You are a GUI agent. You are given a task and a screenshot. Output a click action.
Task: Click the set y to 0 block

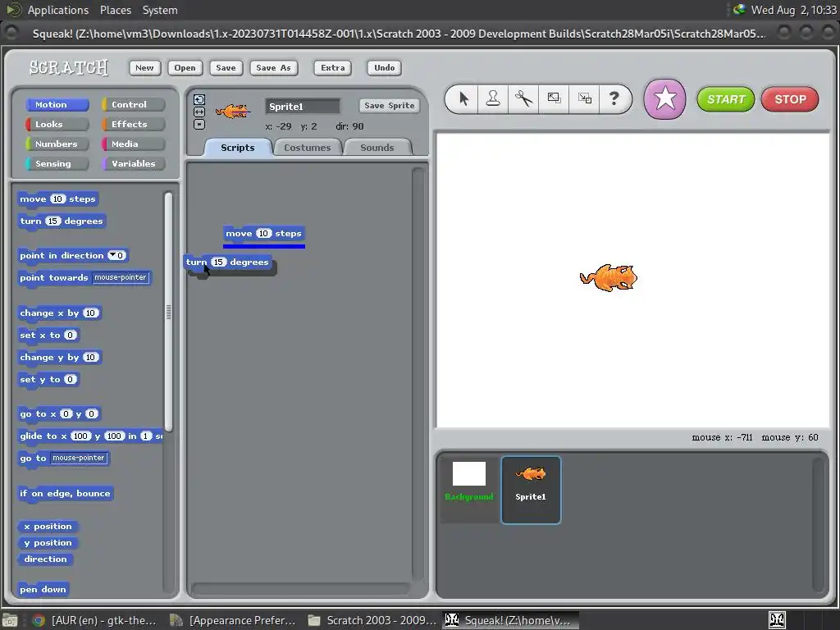pos(48,380)
